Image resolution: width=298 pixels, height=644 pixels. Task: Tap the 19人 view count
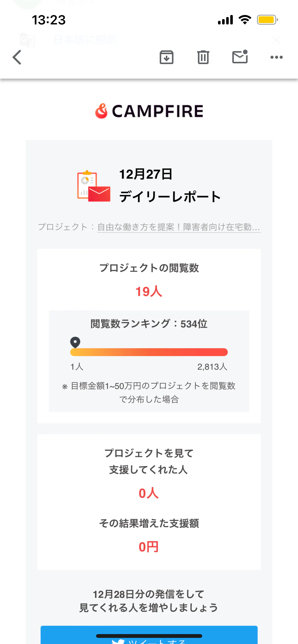pyautogui.click(x=149, y=291)
